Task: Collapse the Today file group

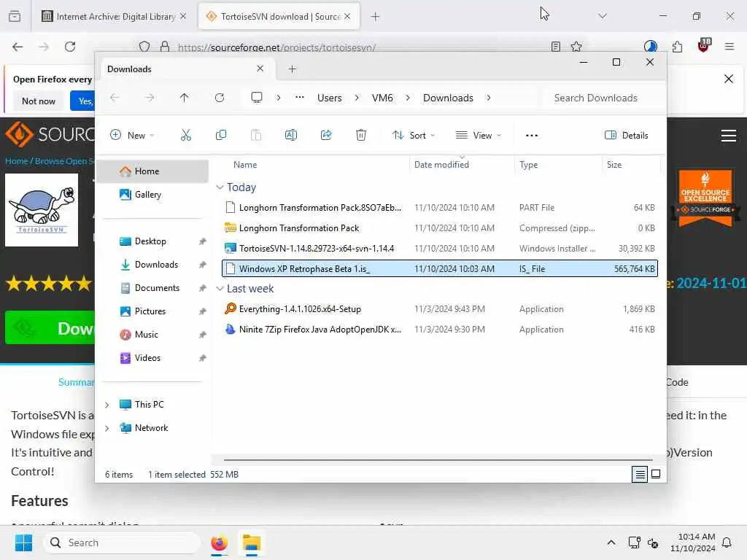Action: (220, 187)
